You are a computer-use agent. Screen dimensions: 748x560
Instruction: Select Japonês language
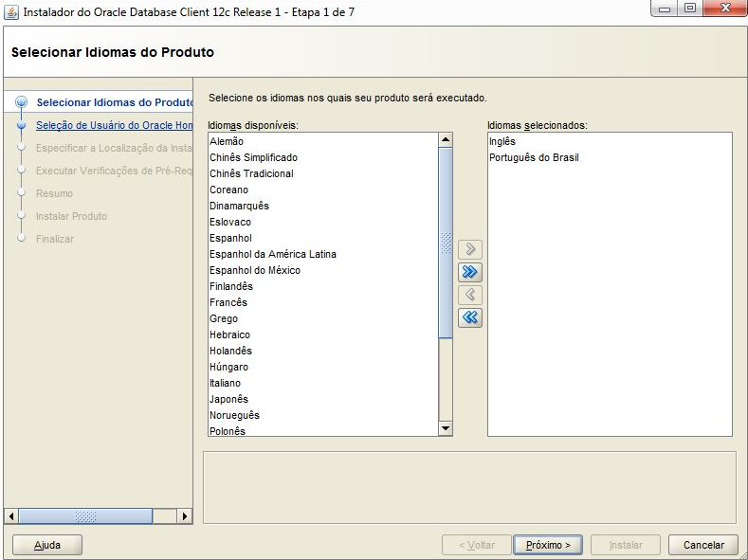point(323,399)
